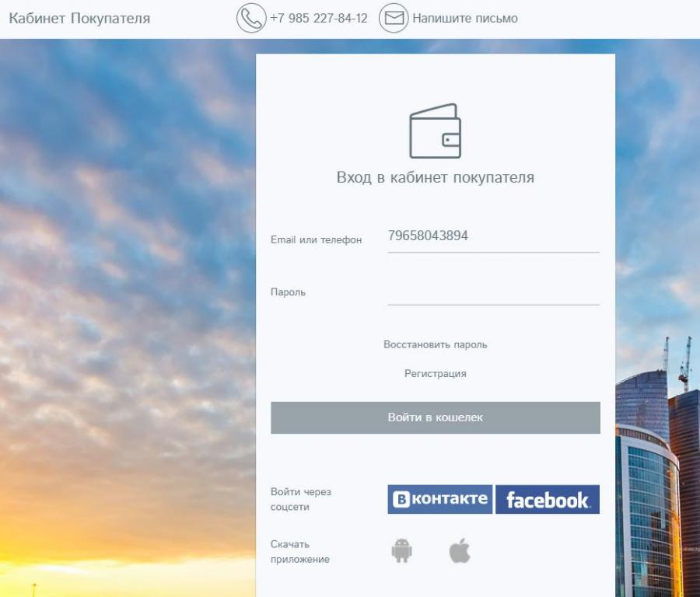
Task: Log in with the Facebook button
Action: pos(547,500)
